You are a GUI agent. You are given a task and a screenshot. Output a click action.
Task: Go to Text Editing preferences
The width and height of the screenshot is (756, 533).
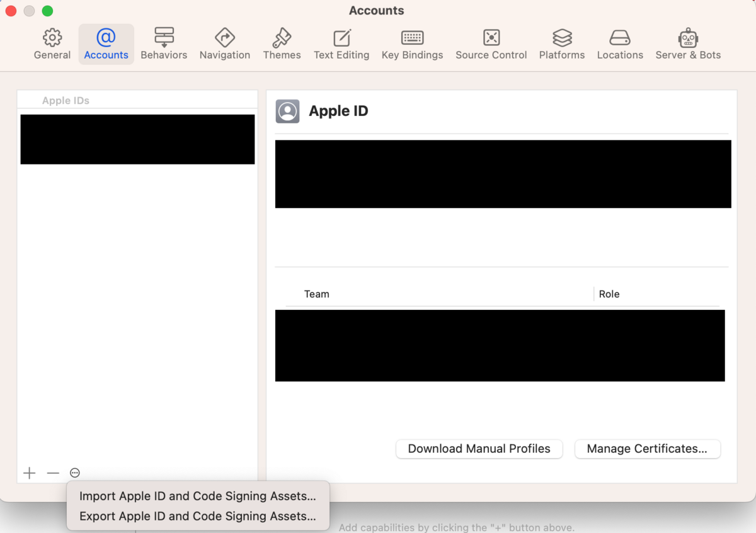click(341, 44)
